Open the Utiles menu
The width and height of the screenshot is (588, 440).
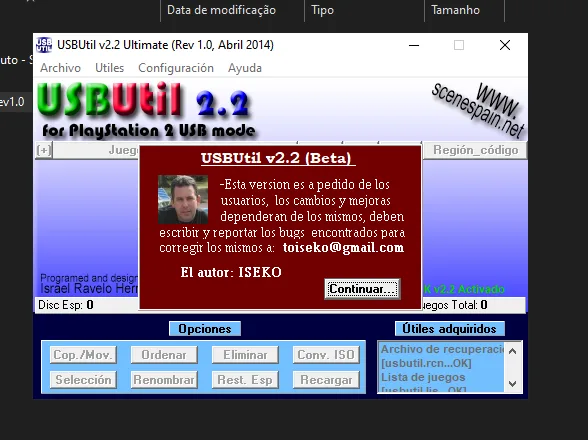tap(110, 68)
